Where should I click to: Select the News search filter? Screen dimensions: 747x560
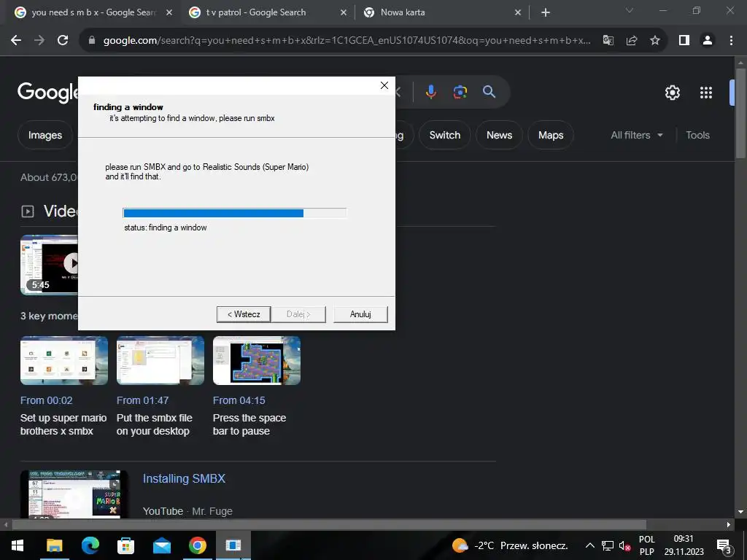click(499, 135)
